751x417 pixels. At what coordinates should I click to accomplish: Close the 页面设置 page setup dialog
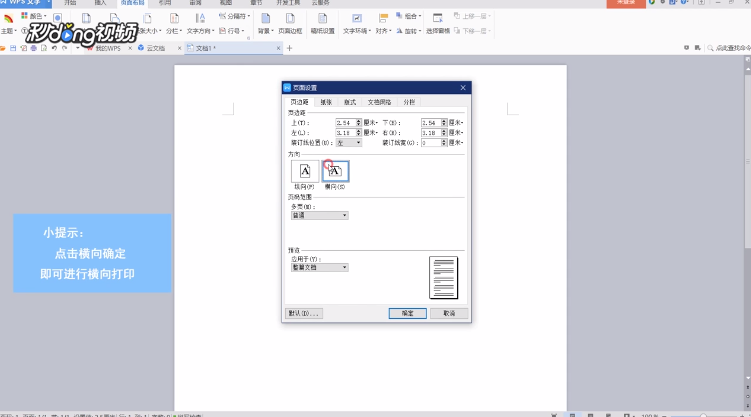[463, 88]
